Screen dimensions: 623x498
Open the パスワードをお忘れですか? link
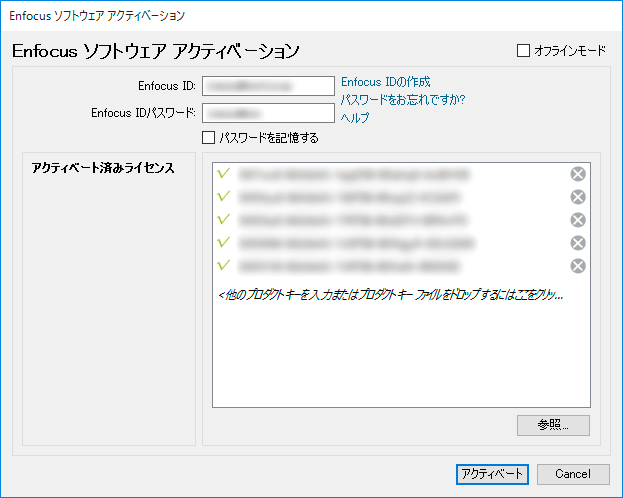403,99
